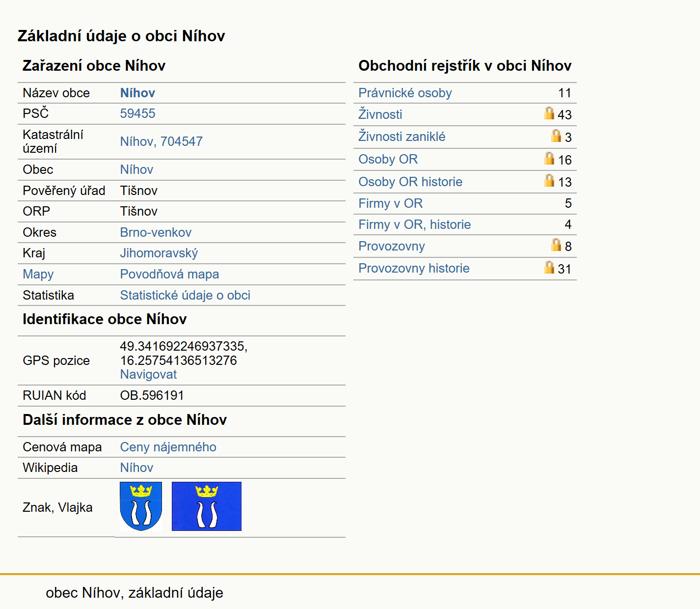700x609 pixels.
Task: Open Osoby OR historie listing
Action: click(x=410, y=182)
